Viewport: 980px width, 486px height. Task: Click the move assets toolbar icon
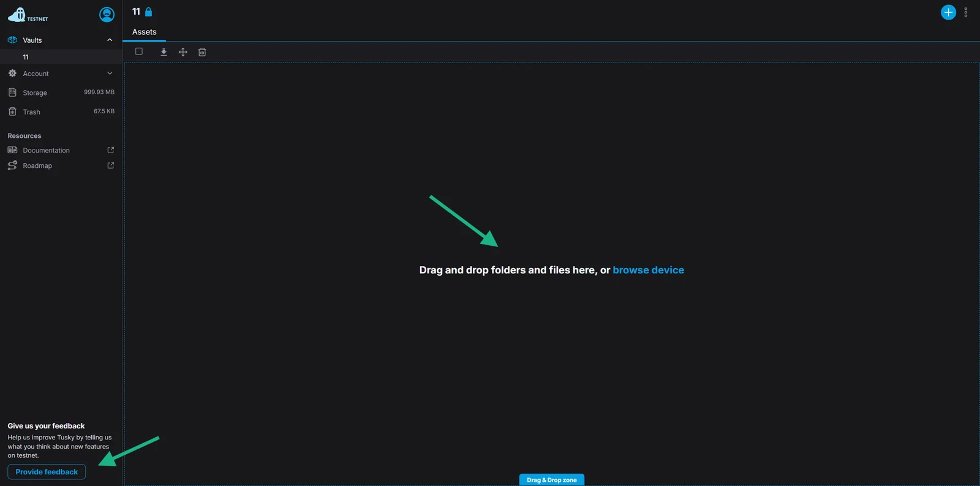tap(183, 52)
